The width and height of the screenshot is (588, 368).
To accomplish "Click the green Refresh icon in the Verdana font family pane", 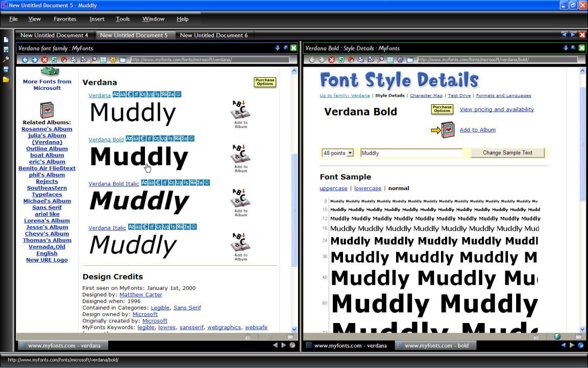I will [x=54, y=60].
